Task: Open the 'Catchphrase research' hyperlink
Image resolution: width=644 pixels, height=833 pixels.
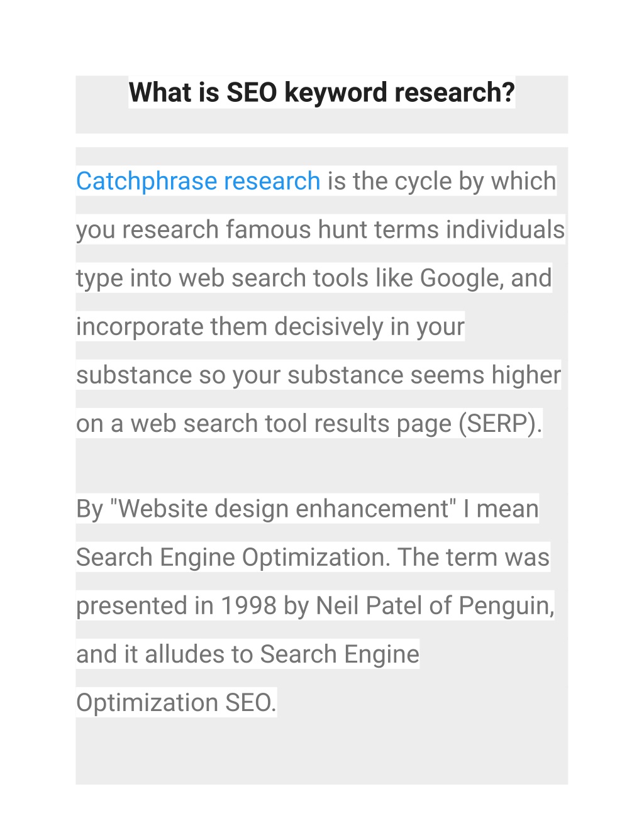Action: click(198, 181)
